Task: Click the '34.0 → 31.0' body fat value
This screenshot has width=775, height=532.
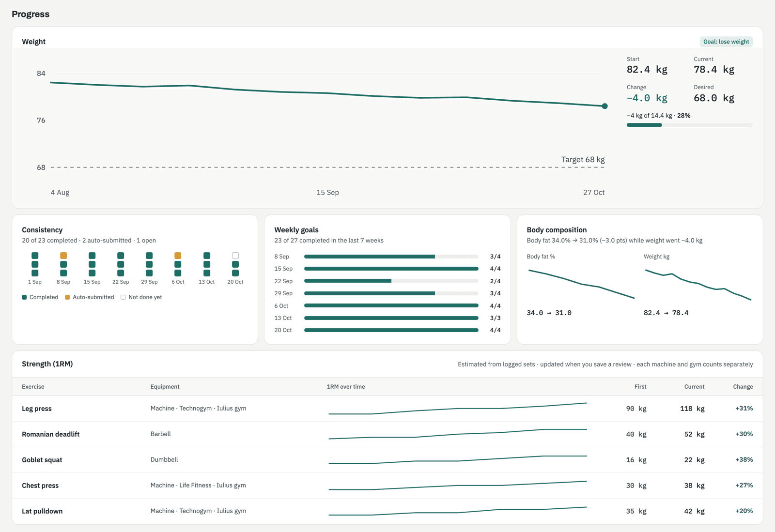Action: point(549,313)
